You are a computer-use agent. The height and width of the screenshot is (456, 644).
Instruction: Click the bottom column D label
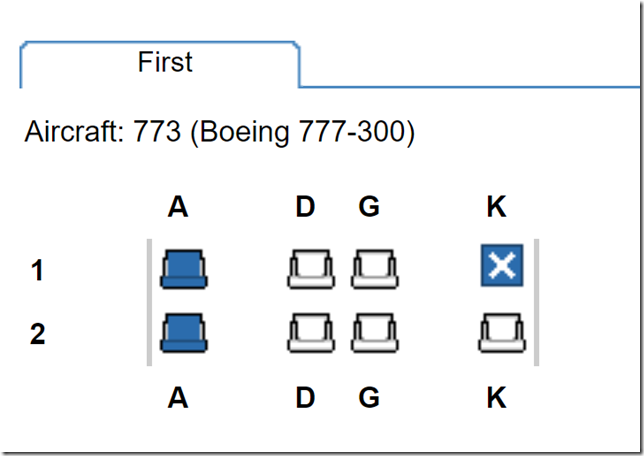point(305,398)
